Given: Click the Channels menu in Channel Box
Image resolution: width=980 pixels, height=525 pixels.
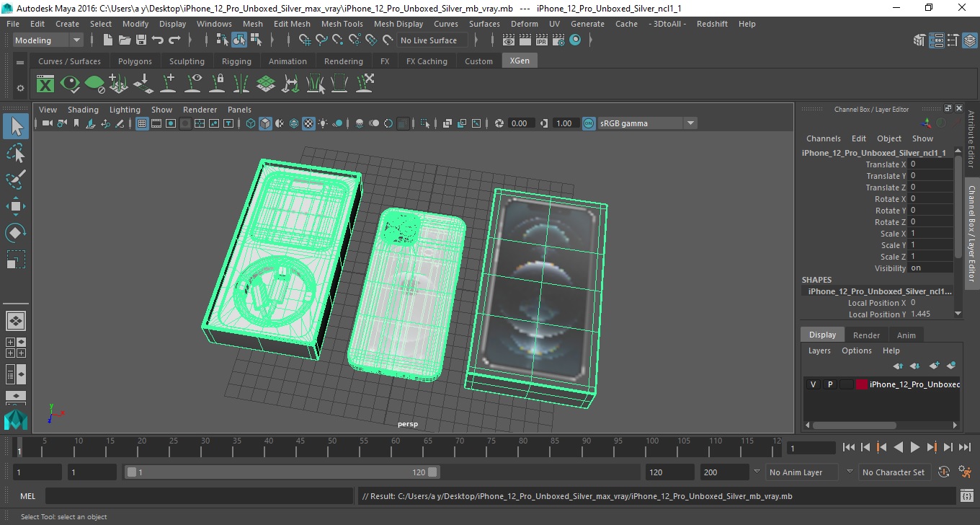Looking at the screenshot, I should (823, 138).
